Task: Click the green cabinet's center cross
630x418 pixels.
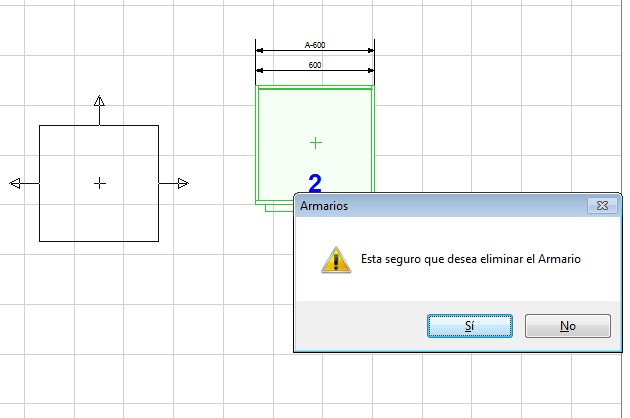Action: [316, 143]
